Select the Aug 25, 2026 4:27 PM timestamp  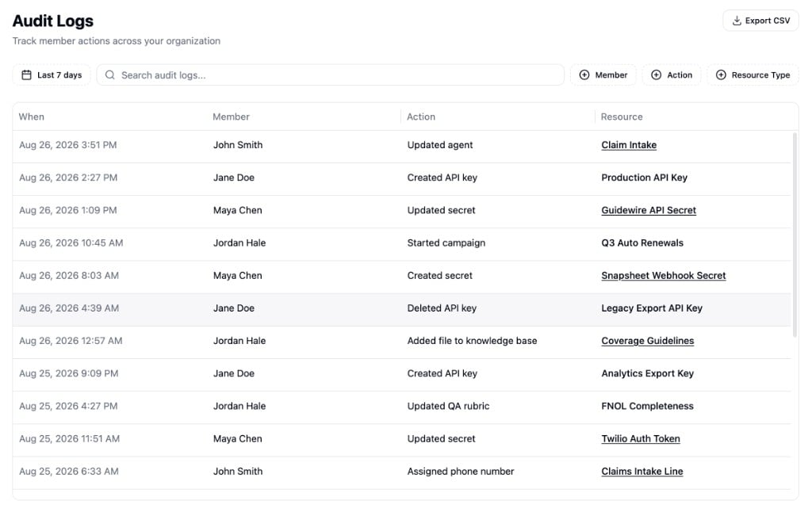click(68, 407)
